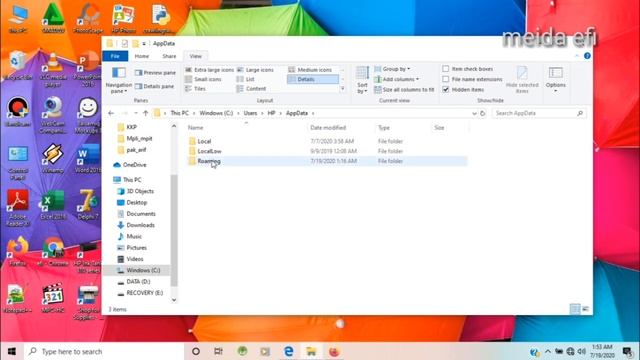The width and height of the screenshot is (640, 360).
Task: Expand the address bar history dropdown
Action: coord(474,113)
